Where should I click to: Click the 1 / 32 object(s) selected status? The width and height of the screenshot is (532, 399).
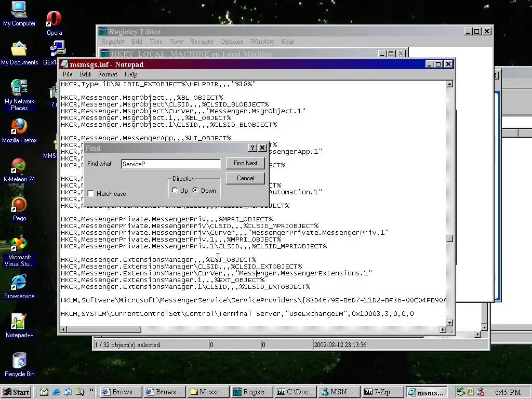coord(127,345)
